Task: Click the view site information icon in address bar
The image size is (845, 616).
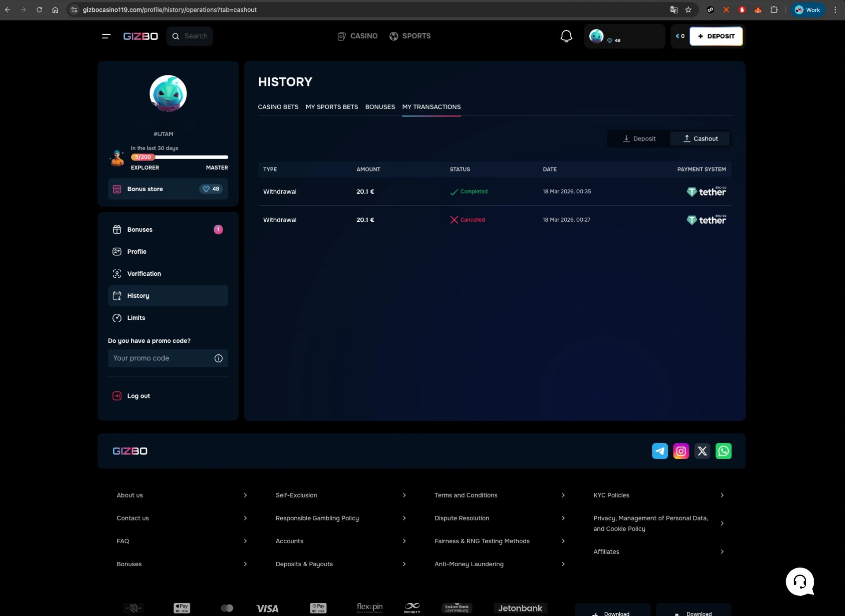Action: 74,10
